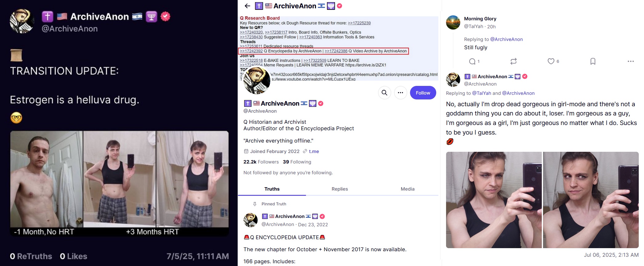ReTruth the Morning Glory reply

[513, 62]
